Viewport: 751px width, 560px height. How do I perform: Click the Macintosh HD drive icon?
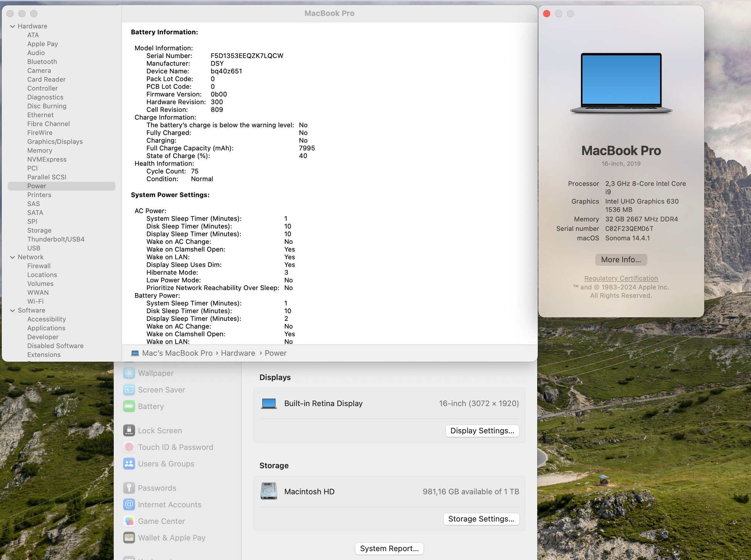269,491
